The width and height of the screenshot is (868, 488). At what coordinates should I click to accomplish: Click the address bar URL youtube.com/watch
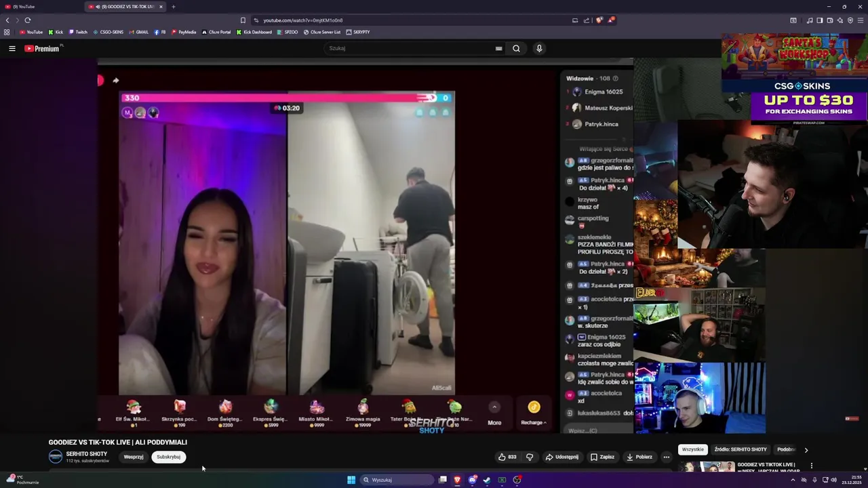(303, 20)
